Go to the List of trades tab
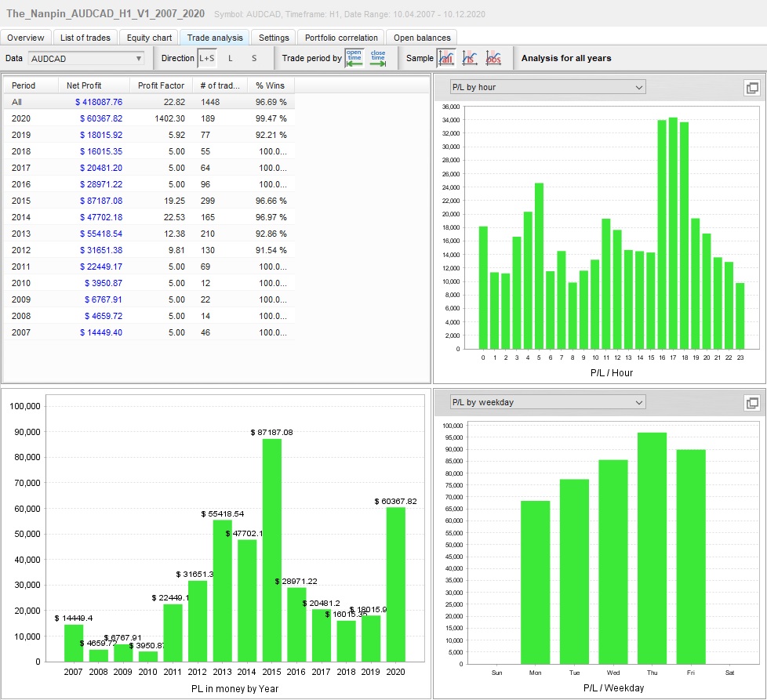The height and width of the screenshot is (700, 767). [x=85, y=38]
